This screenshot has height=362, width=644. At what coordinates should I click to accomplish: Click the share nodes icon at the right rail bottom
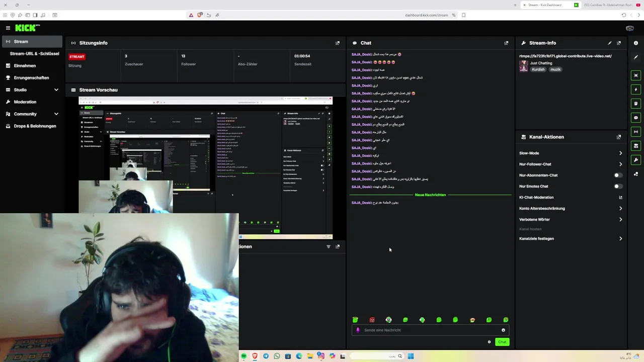pos(636,174)
